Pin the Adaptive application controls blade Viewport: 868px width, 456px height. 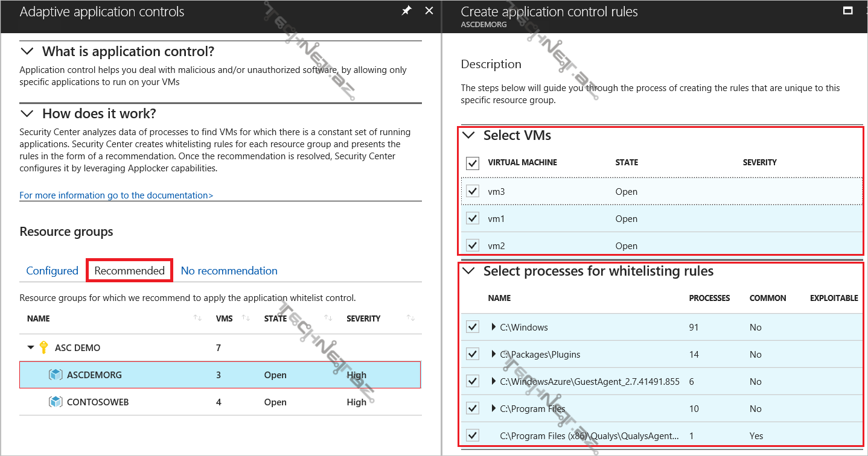[x=407, y=11]
